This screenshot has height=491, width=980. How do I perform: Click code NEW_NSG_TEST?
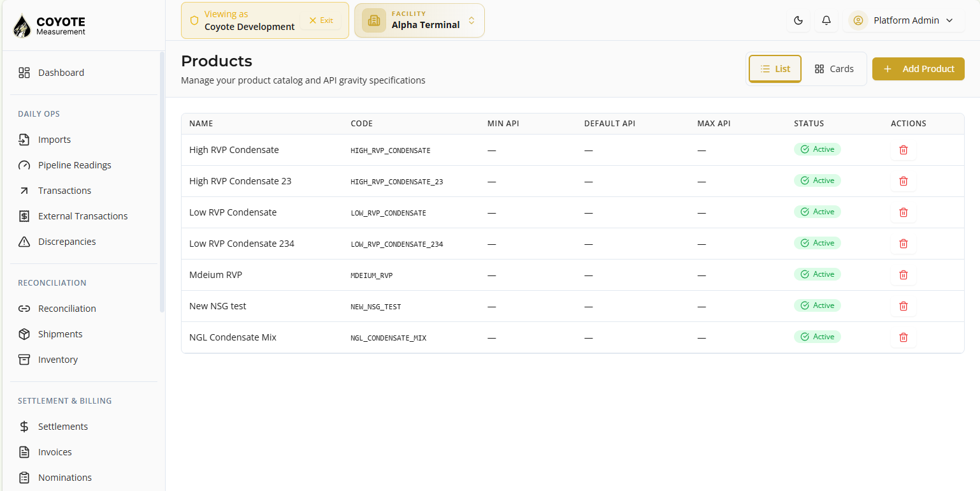pyautogui.click(x=376, y=307)
